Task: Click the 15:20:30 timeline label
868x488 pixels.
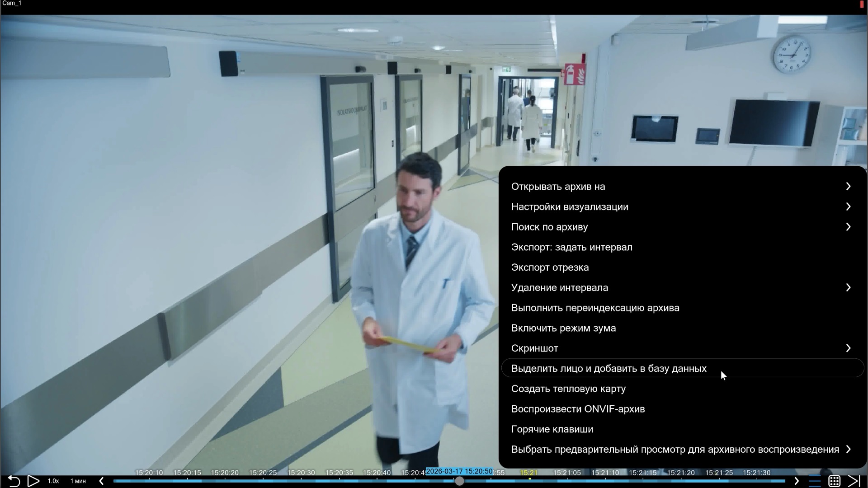Action: click(301, 473)
